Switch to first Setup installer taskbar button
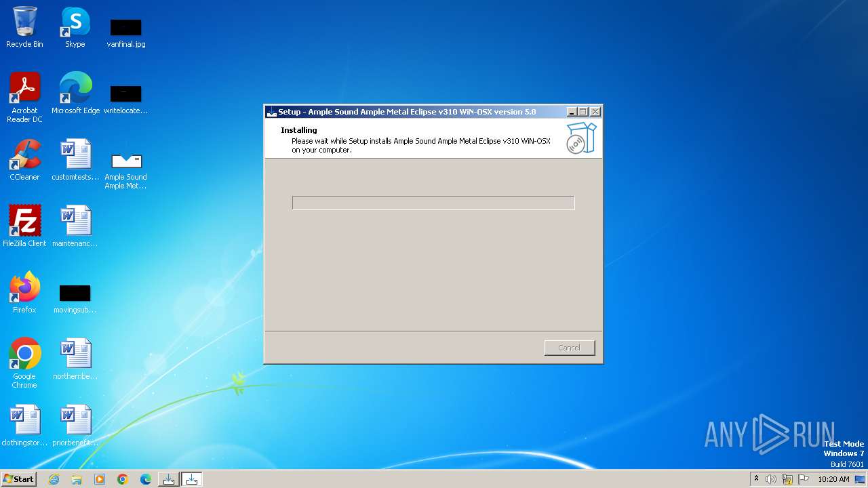The height and width of the screenshot is (488, 868). coord(169,479)
